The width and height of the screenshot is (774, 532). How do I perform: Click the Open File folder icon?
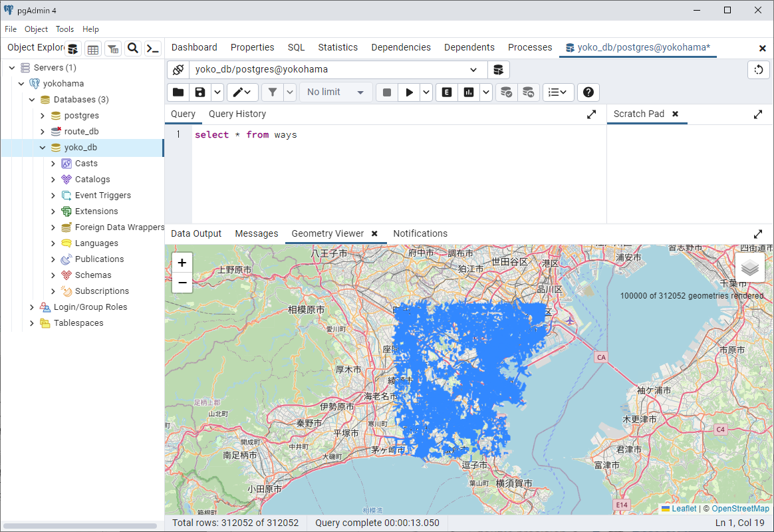pyautogui.click(x=178, y=92)
